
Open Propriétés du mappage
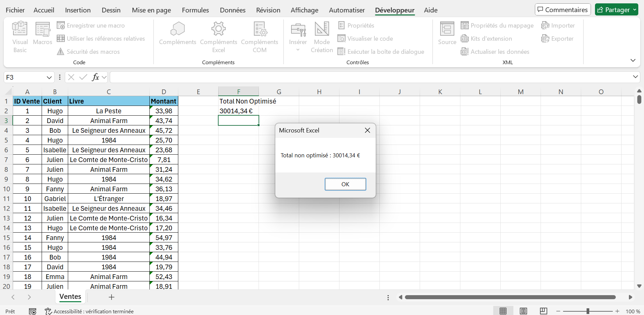(x=497, y=26)
